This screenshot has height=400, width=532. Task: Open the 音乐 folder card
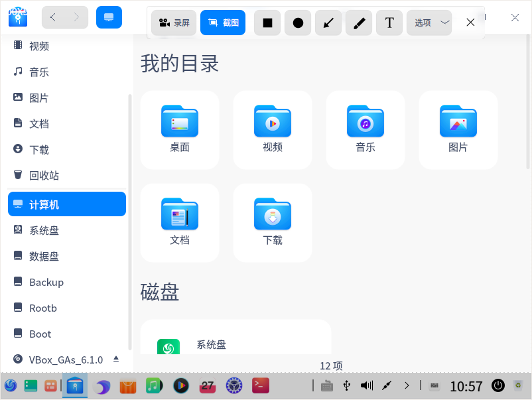tap(366, 130)
